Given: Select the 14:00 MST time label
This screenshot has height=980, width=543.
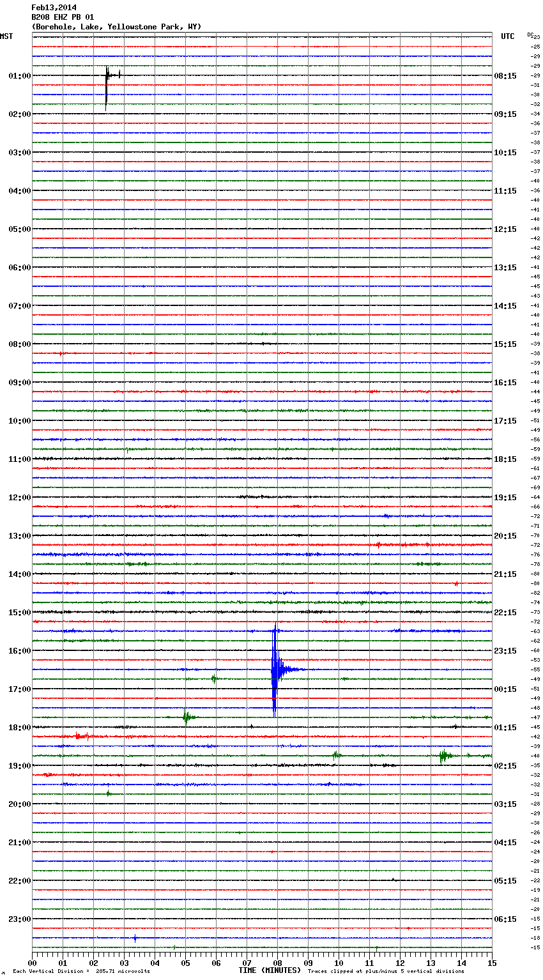Looking at the screenshot, I should (x=20, y=574).
